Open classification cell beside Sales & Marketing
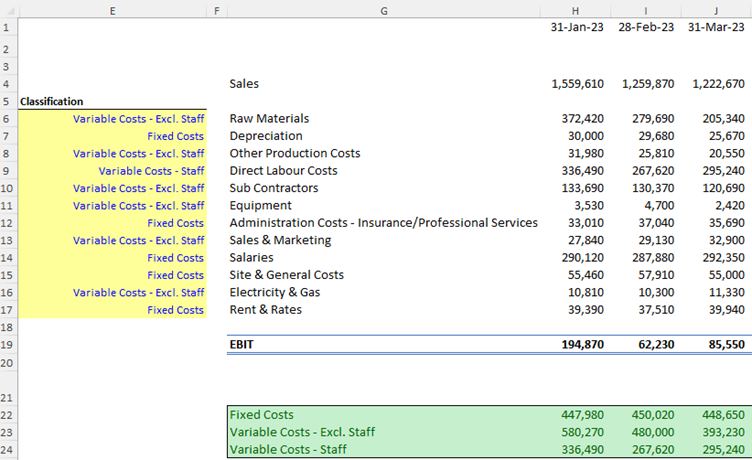Viewport: 752px width, 460px height. (x=138, y=240)
